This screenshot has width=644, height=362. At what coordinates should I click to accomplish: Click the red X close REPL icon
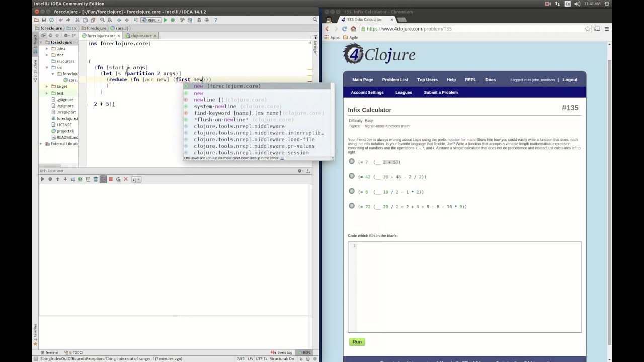(x=126, y=179)
